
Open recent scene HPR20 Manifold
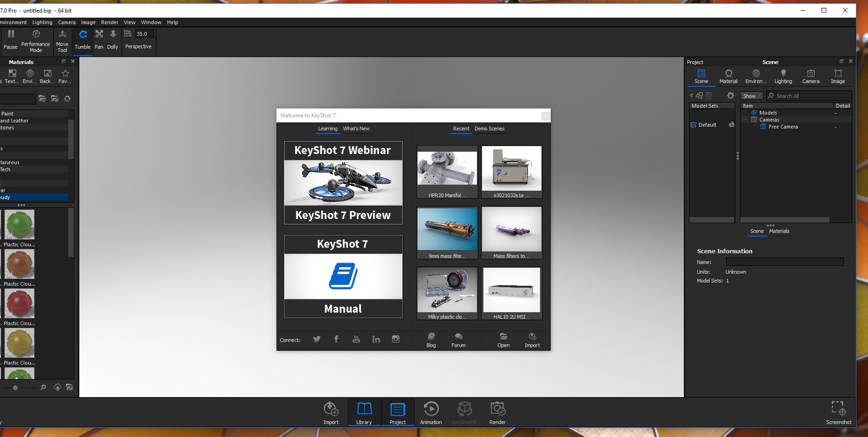point(447,172)
